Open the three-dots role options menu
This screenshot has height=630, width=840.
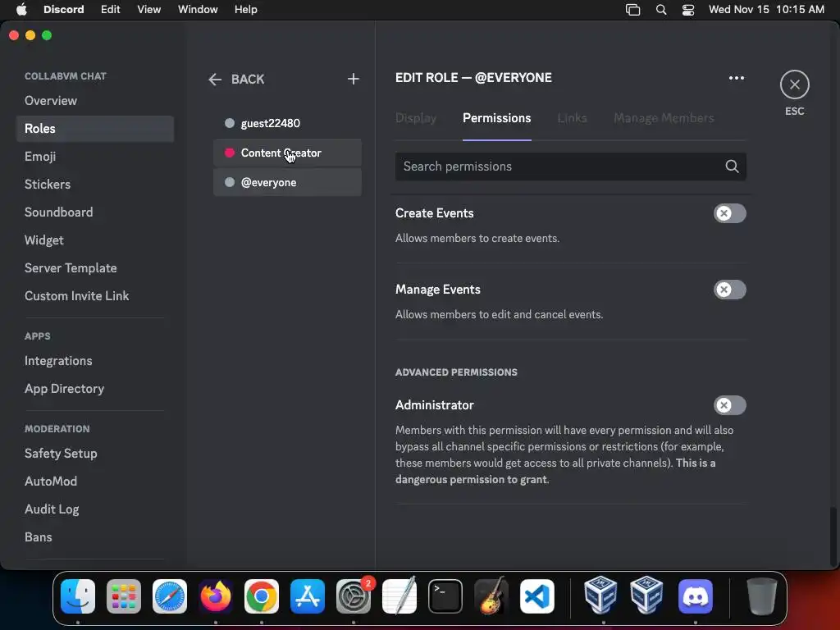[737, 78]
